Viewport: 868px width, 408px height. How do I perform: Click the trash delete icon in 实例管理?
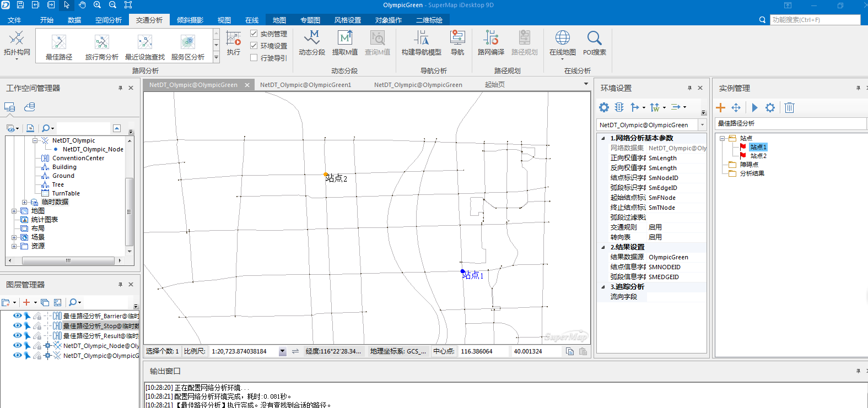coord(790,107)
